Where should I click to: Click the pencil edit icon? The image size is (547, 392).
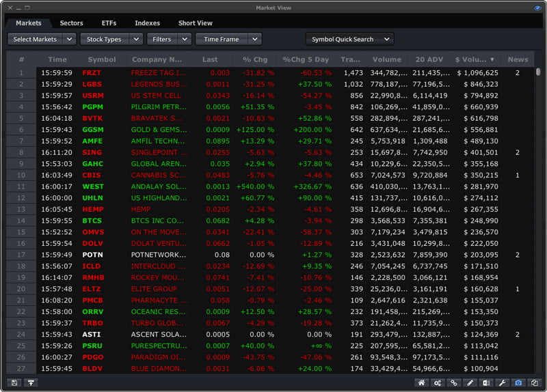click(x=469, y=383)
